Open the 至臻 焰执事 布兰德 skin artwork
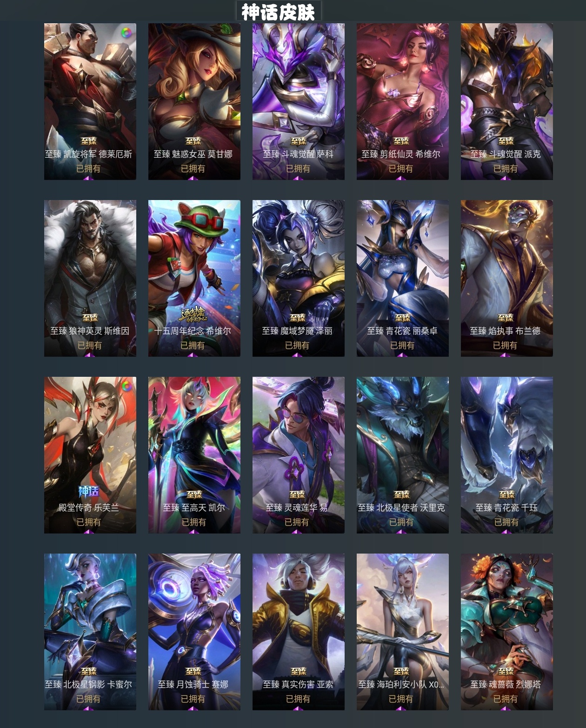Viewport: 586px width, 728px height. 507,278
